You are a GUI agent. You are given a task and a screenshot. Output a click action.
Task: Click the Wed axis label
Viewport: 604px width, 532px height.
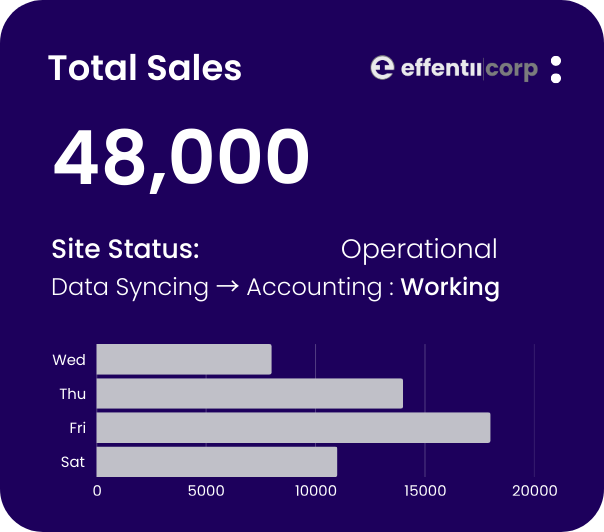coord(69,360)
